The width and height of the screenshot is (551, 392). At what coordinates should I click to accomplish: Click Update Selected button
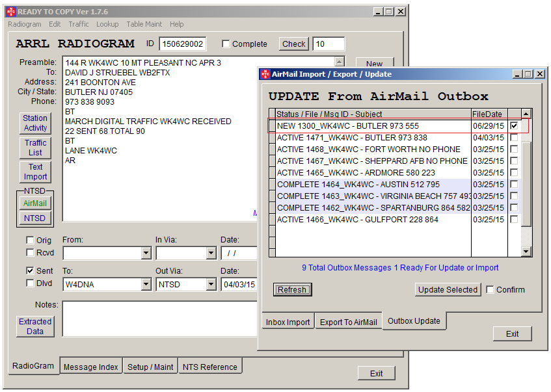(x=448, y=290)
